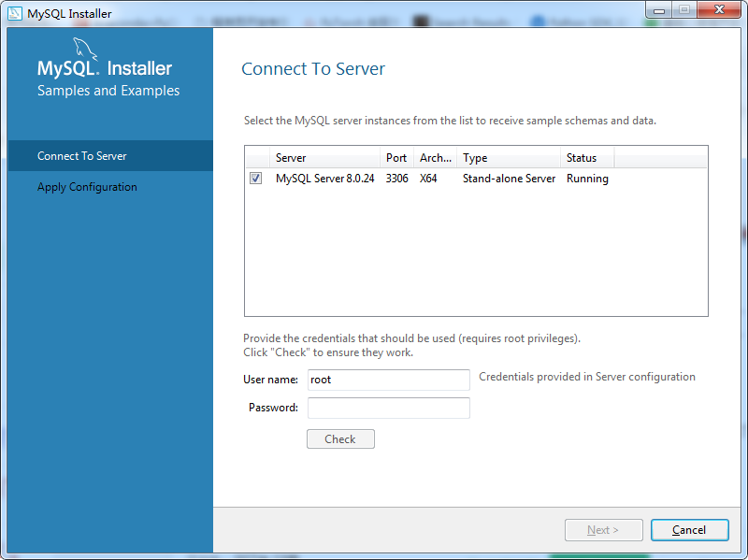Sort by the Server column header

(x=324, y=158)
